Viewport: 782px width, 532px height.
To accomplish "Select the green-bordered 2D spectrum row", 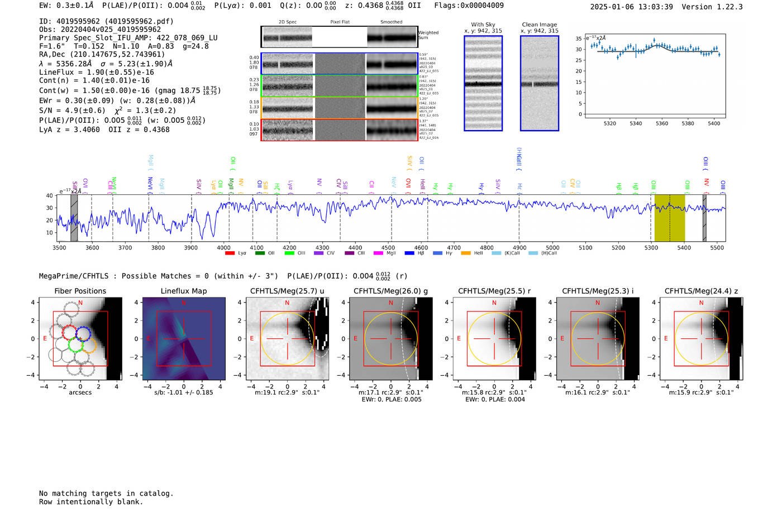I will tap(339, 85).
